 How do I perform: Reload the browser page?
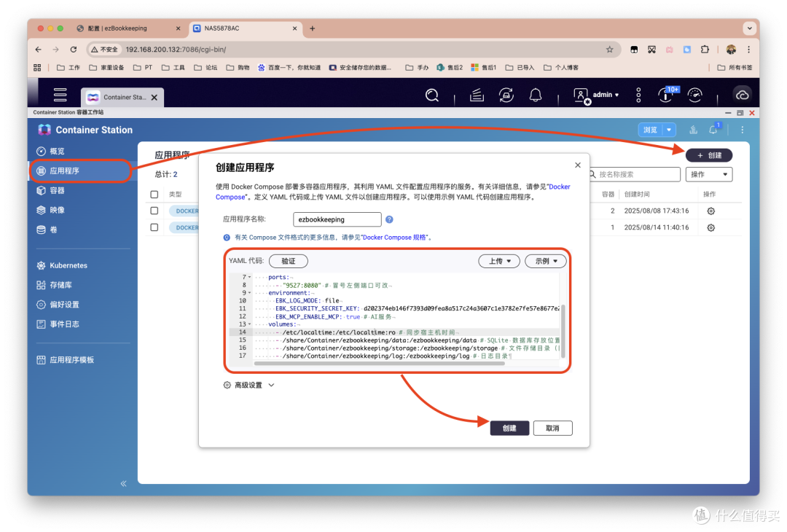click(x=74, y=49)
